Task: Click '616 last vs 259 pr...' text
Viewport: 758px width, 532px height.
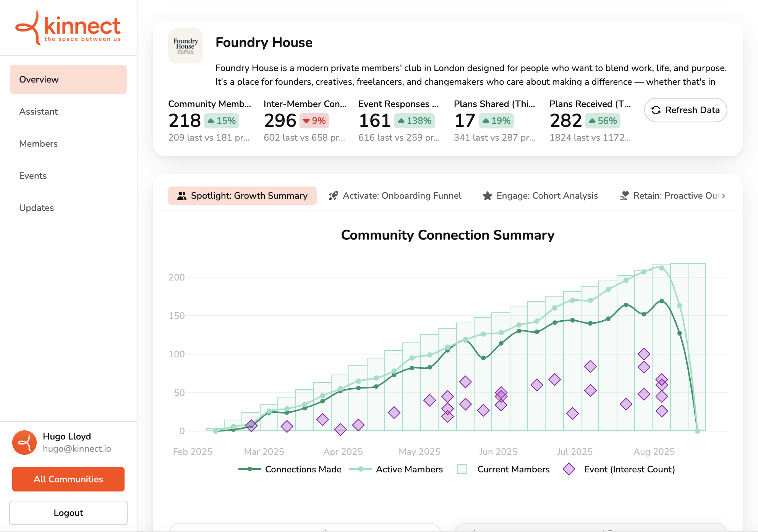Action: tap(399, 138)
